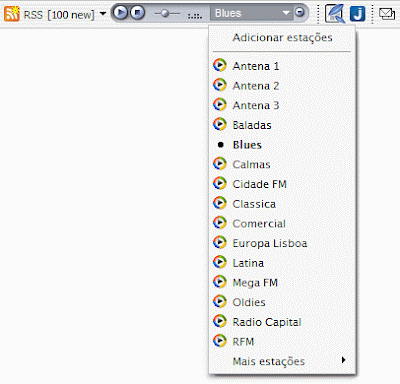Click the media icon beside Radio Capital

click(x=220, y=321)
